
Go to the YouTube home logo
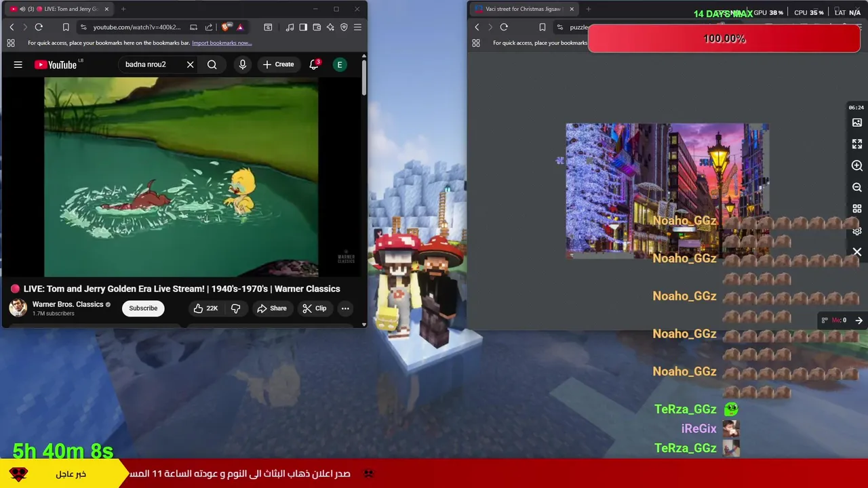coord(56,64)
